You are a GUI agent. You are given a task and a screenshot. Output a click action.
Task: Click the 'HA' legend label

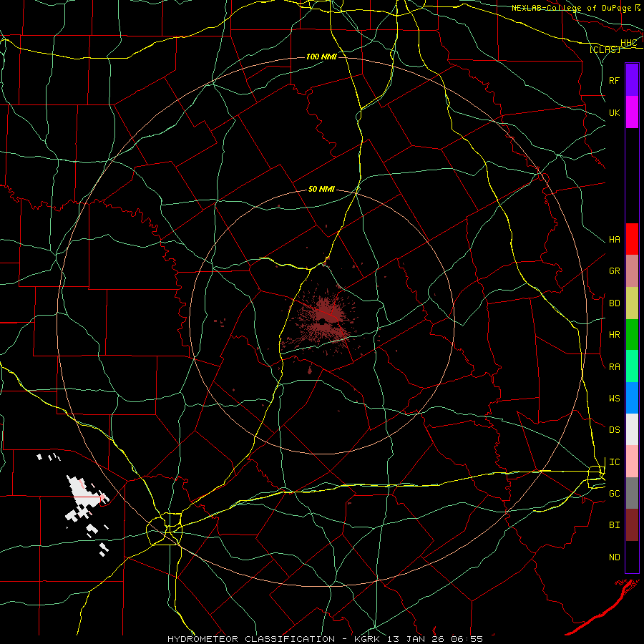[614, 240]
